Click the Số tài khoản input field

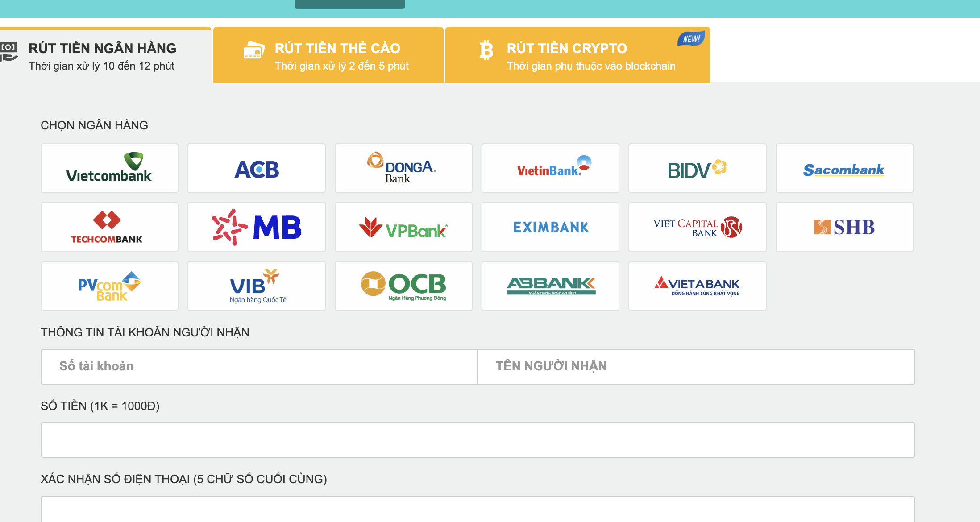coord(259,366)
